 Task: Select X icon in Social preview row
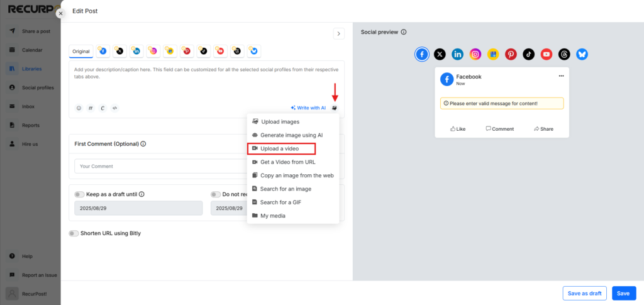coord(440,54)
